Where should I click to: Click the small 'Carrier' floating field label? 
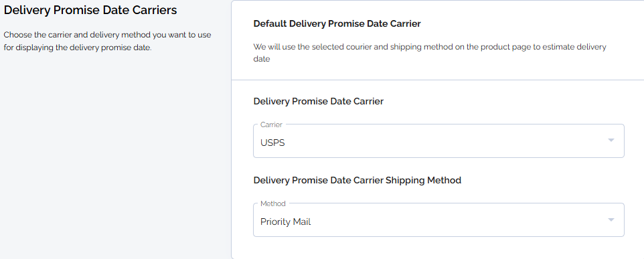click(272, 124)
